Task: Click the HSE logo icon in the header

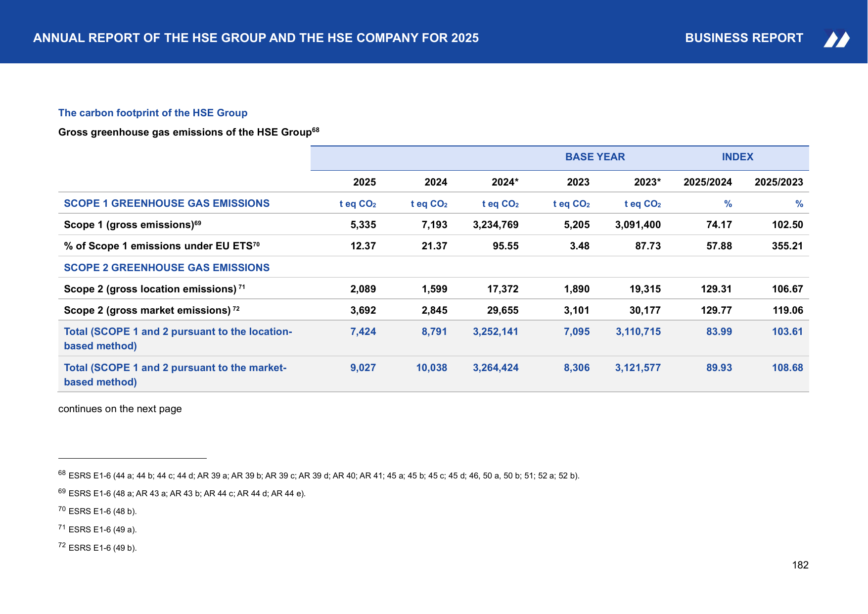Action: click(836, 39)
